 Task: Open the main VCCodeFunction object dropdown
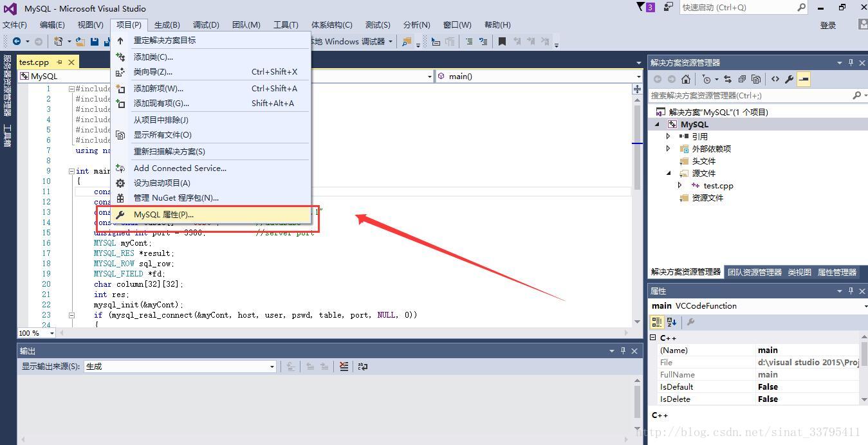coord(865,306)
